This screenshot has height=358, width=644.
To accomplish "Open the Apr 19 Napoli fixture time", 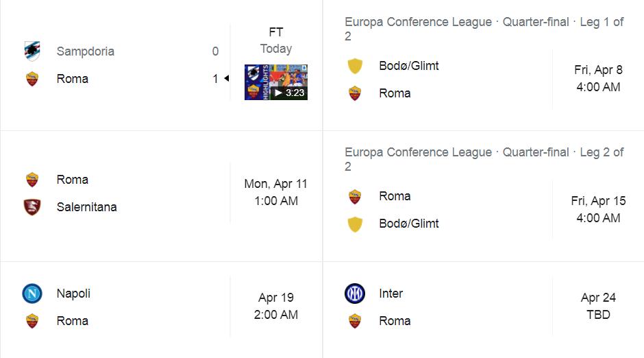I will (276, 306).
